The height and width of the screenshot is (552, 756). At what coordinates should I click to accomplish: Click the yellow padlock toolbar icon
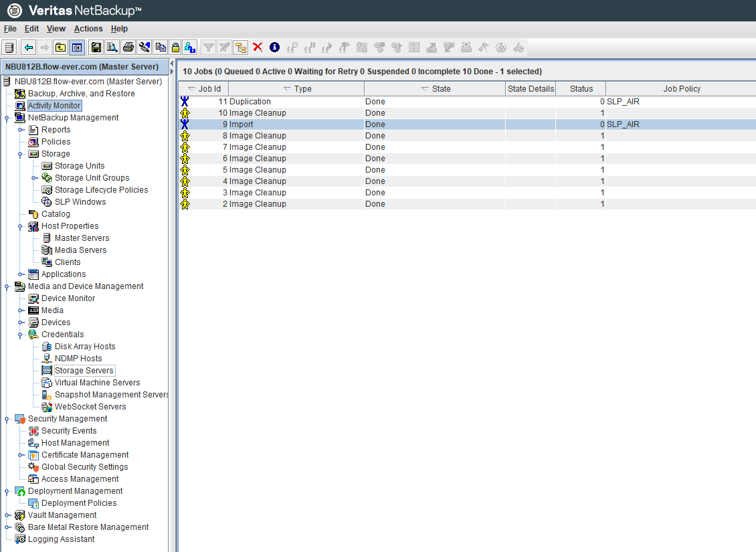[175, 48]
